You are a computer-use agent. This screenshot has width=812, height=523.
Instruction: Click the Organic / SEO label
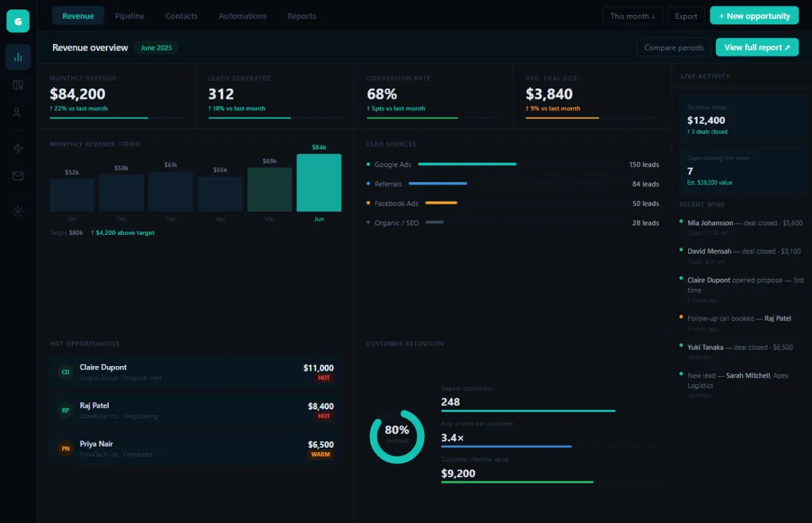pyautogui.click(x=397, y=223)
